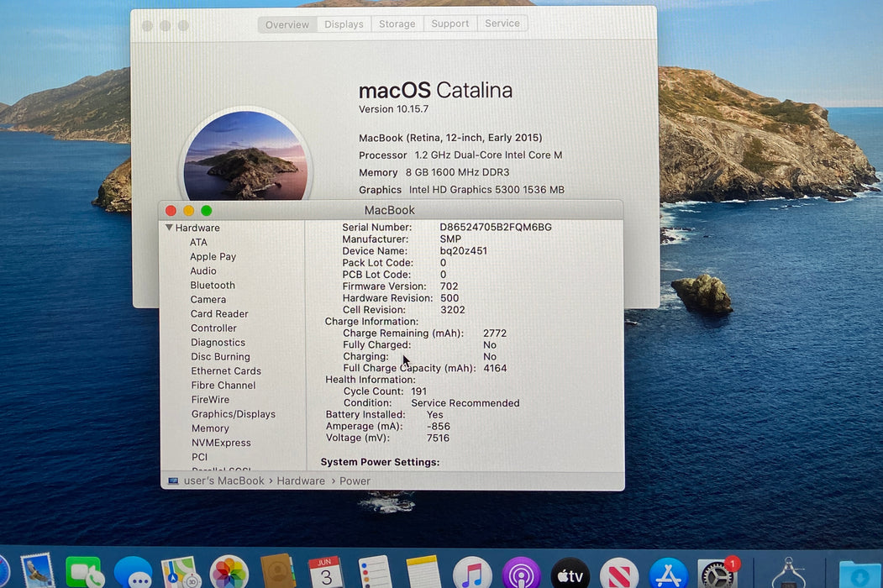The height and width of the screenshot is (588, 883).
Task: Open Podcasts from the Dock
Action: point(522,574)
